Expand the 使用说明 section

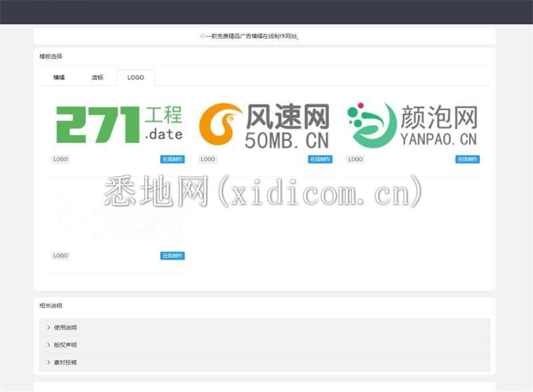pyautogui.click(x=265, y=327)
